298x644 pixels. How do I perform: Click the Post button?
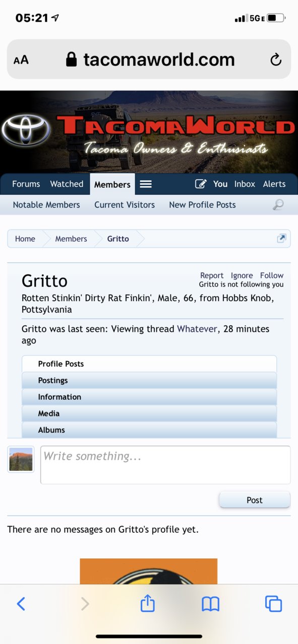[255, 500]
